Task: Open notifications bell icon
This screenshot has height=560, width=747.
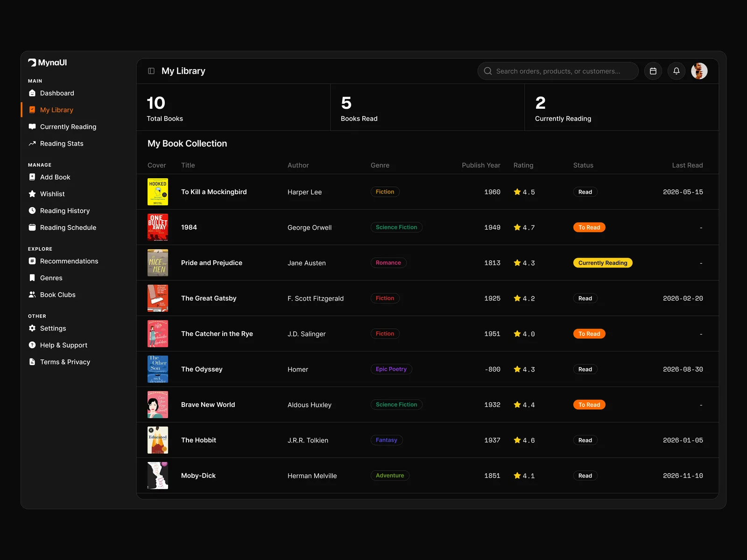Action: click(677, 71)
